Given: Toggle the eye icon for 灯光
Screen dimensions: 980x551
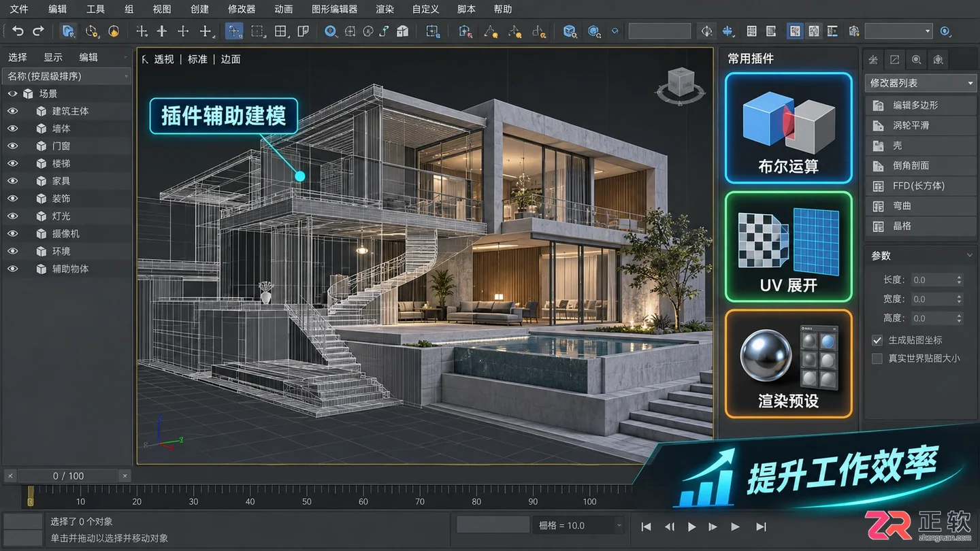Looking at the screenshot, I should tap(12, 216).
